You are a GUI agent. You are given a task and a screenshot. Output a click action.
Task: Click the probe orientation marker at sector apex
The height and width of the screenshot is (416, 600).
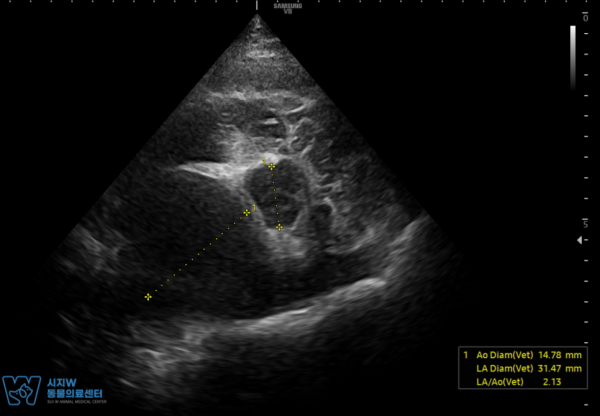tap(257, 5)
